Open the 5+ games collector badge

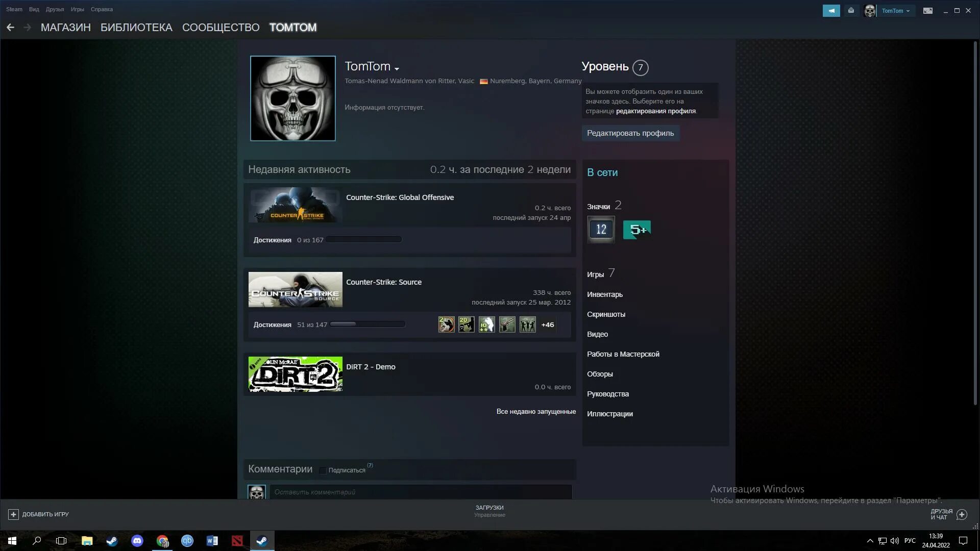tap(637, 230)
